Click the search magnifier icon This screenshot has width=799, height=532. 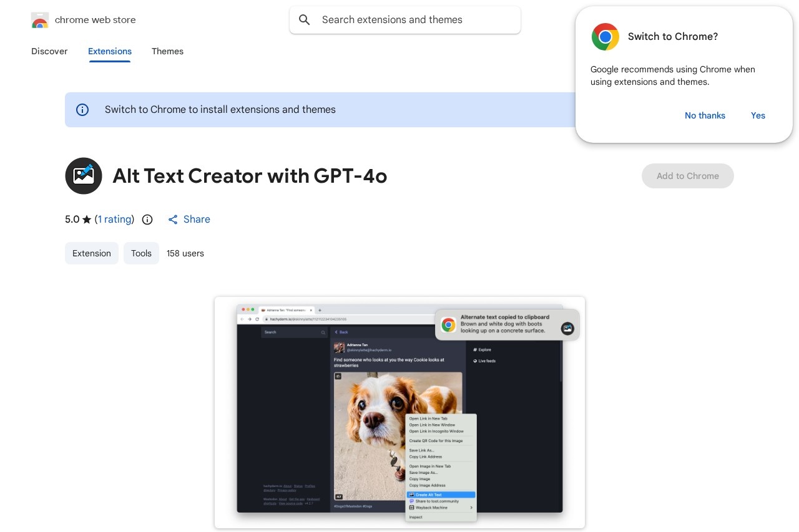pos(305,19)
